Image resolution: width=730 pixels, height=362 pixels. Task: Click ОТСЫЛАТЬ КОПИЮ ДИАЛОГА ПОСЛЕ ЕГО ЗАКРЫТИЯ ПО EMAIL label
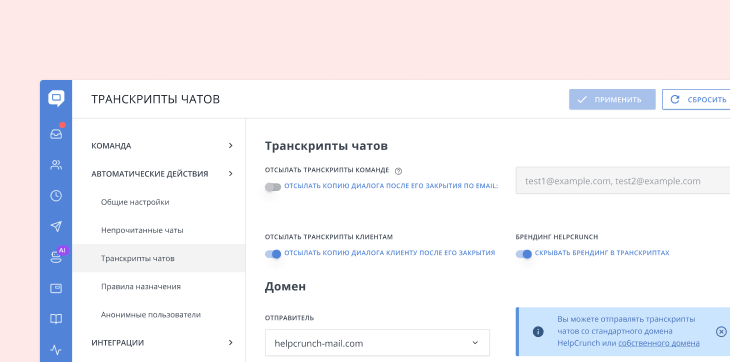pos(391,186)
